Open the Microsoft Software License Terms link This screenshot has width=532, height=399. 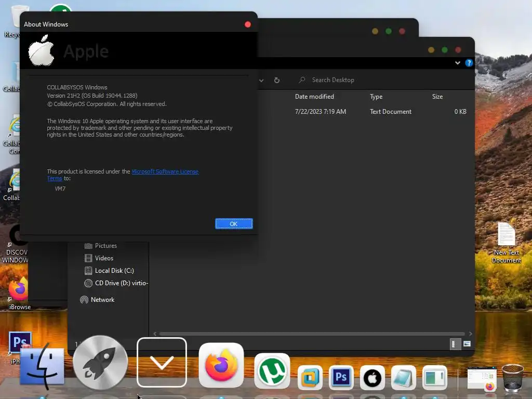tap(165, 171)
